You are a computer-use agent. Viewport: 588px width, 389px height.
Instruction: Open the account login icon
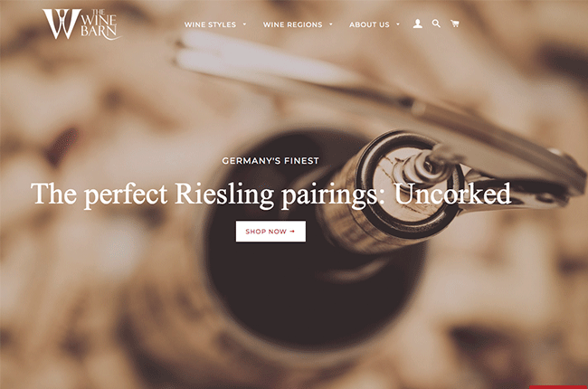point(417,24)
